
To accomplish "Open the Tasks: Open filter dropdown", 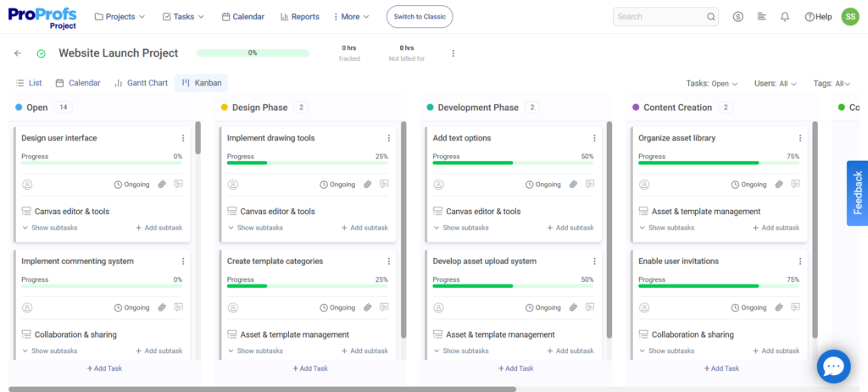I will coord(712,84).
